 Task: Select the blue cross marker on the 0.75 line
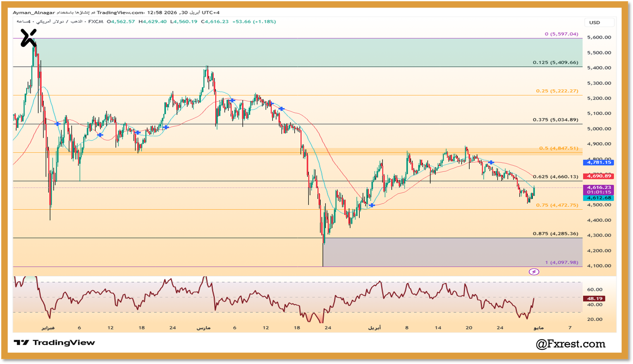[x=372, y=205]
